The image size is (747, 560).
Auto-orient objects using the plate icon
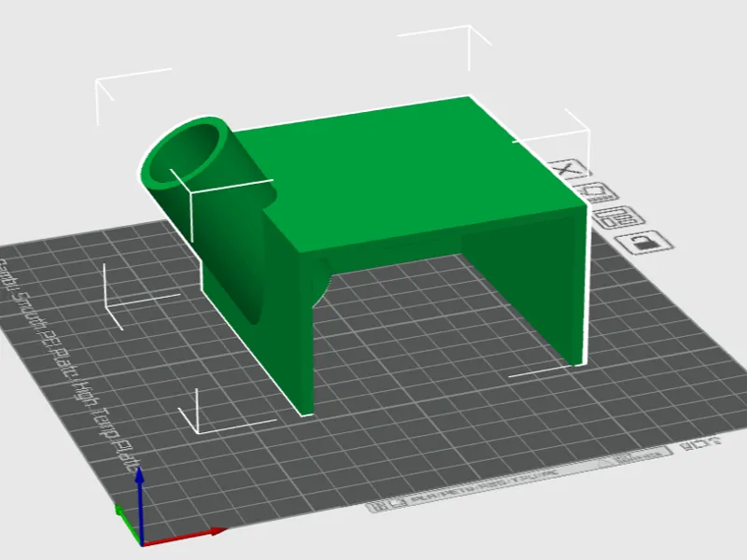(x=596, y=193)
